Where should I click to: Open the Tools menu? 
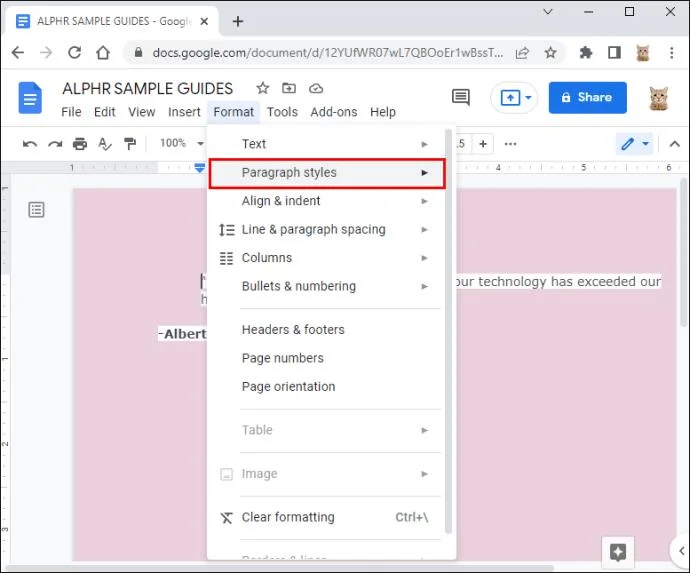click(282, 112)
